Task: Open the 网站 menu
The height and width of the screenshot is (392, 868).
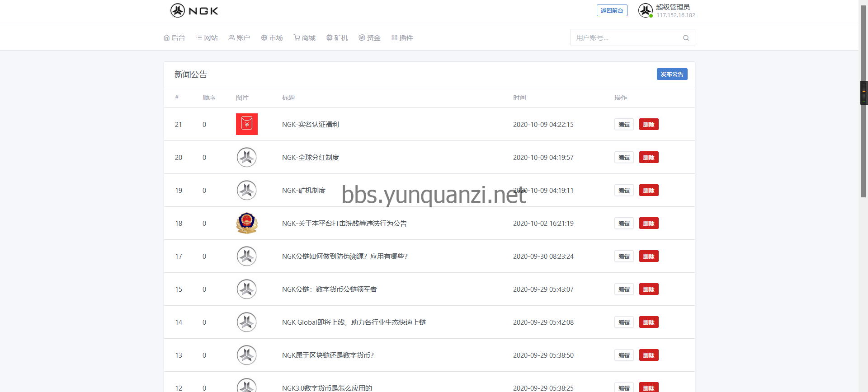Action: coord(207,38)
